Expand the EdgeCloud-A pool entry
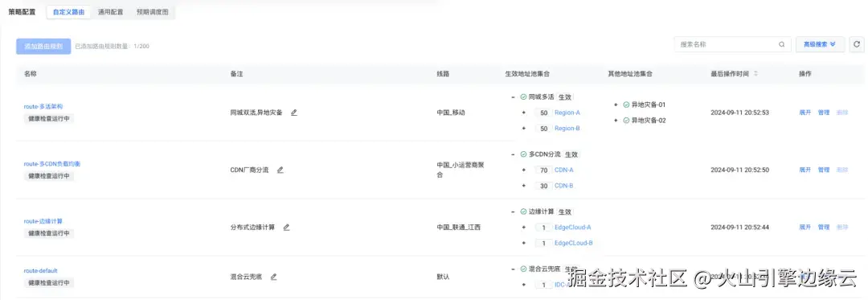This screenshot has height=300, width=868. click(x=524, y=228)
